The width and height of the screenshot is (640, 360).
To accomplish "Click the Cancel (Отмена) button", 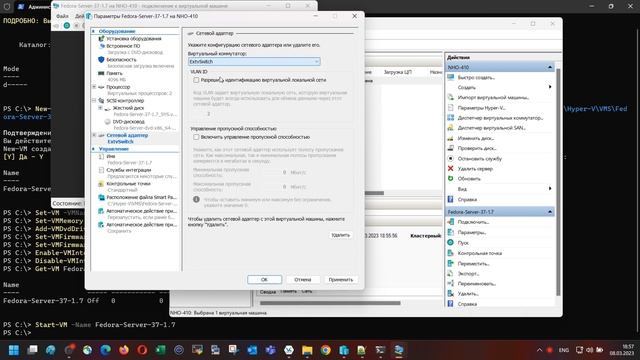I will [x=302, y=280].
